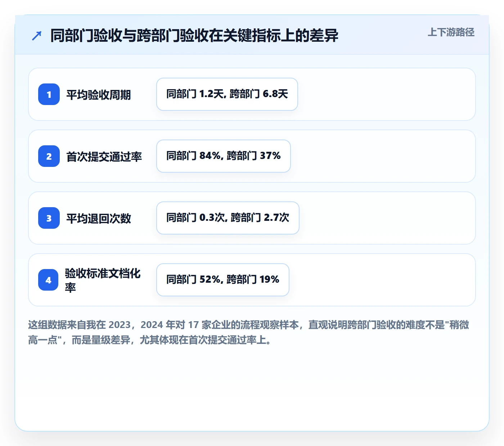
Task: Click the 上下游路径 label in the header
Action: [x=451, y=32]
